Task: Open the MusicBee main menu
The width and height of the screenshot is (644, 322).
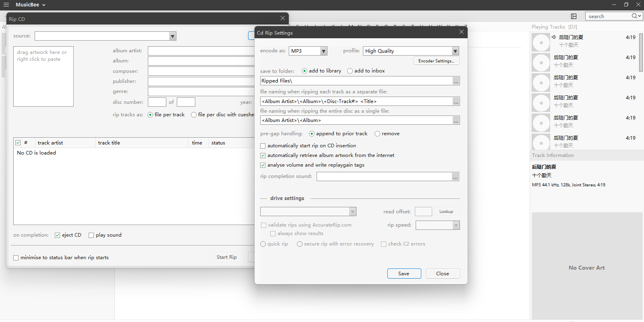Action: pos(31,5)
